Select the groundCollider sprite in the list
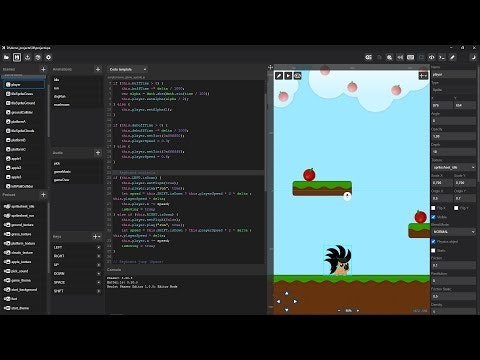Image resolution: width=480 pixels, height=360 pixels. pos(24,112)
